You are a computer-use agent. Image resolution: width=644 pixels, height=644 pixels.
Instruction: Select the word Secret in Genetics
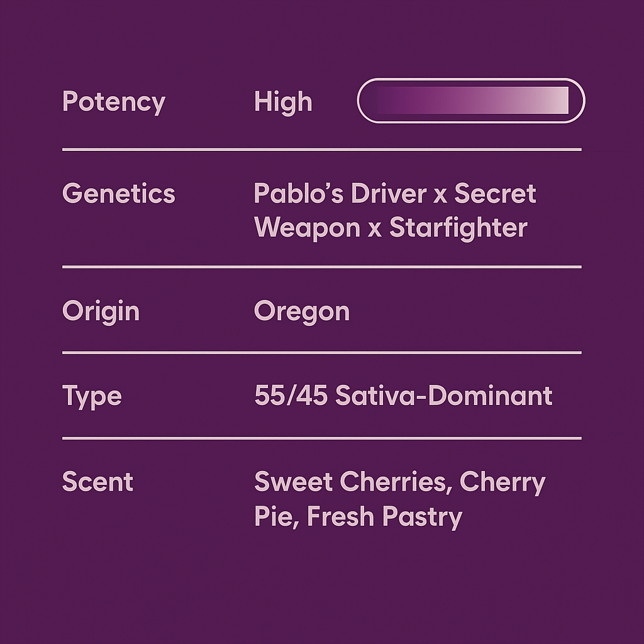click(496, 194)
